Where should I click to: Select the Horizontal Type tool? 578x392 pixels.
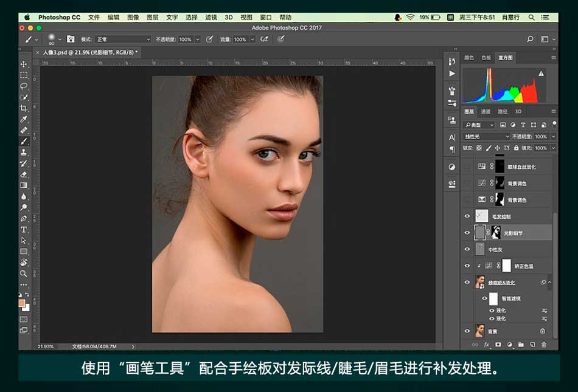[x=24, y=230]
